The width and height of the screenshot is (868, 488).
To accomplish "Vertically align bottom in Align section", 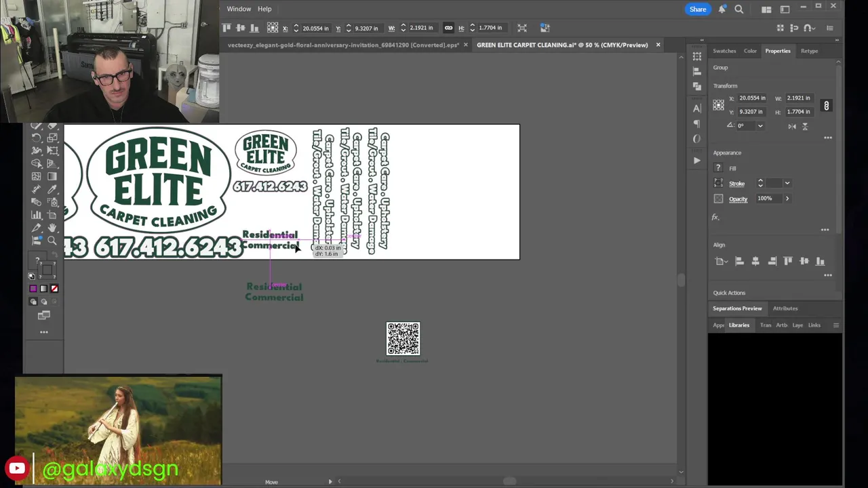I will click(x=820, y=261).
